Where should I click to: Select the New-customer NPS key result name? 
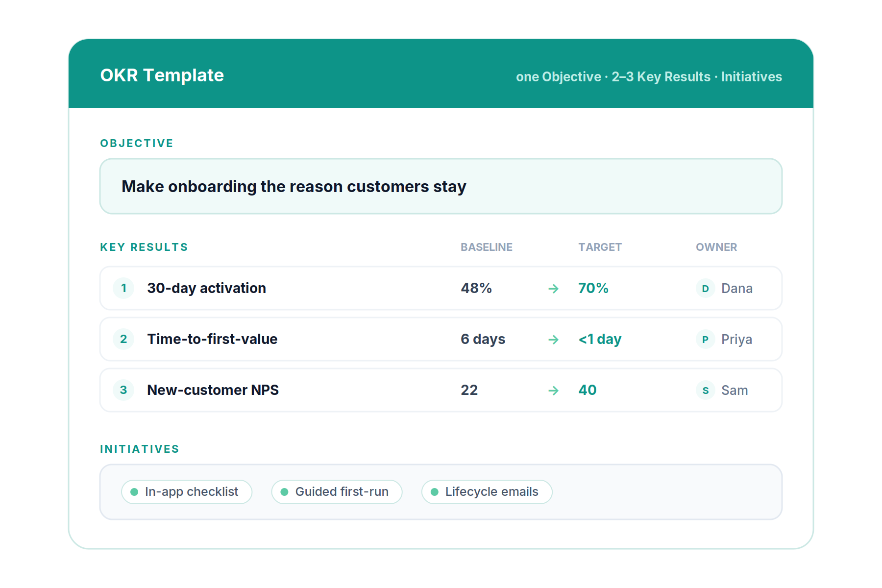click(213, 390)
